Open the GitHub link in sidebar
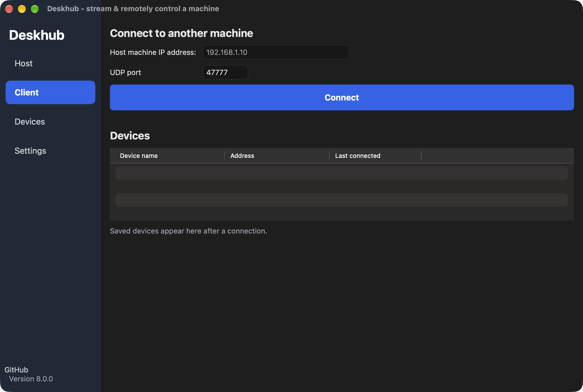Image resolution: width=583 pixels, height=392 pixels. click(x=16, y=370)
